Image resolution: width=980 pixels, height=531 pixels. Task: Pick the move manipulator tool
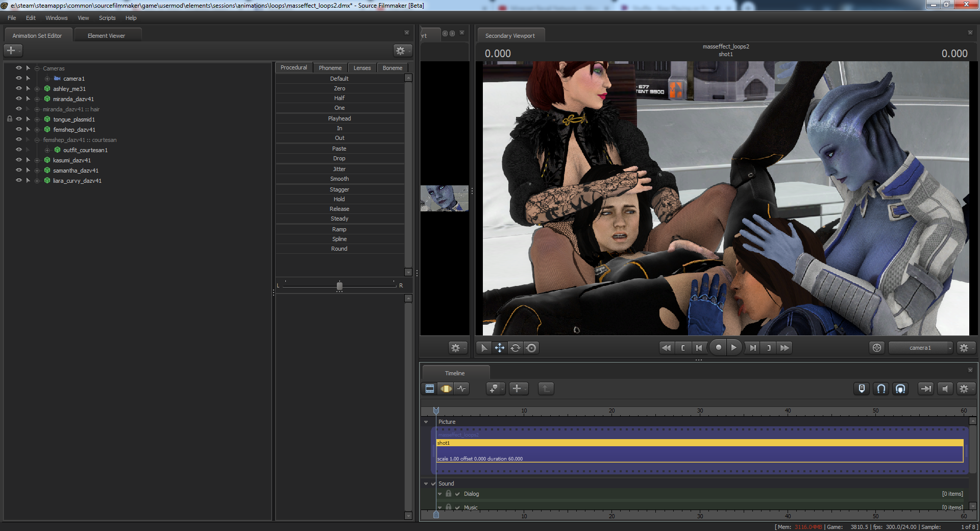click(500, 348)
